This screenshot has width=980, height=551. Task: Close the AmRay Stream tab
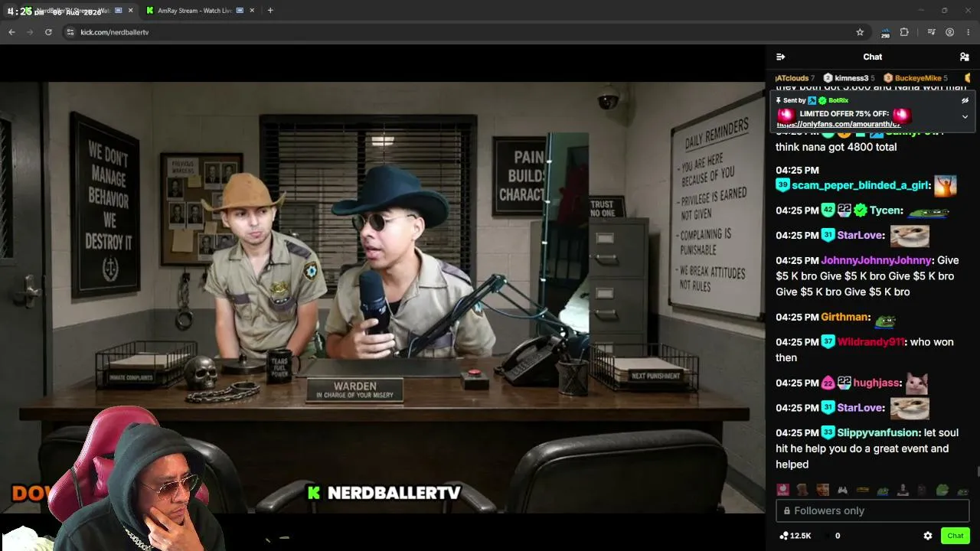click(x=253, y=11)
